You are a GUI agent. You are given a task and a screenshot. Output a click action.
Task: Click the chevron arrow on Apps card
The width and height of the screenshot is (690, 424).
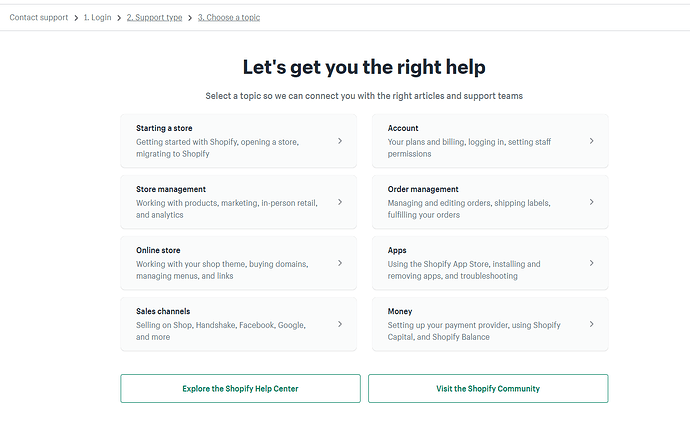pos(591,263)
